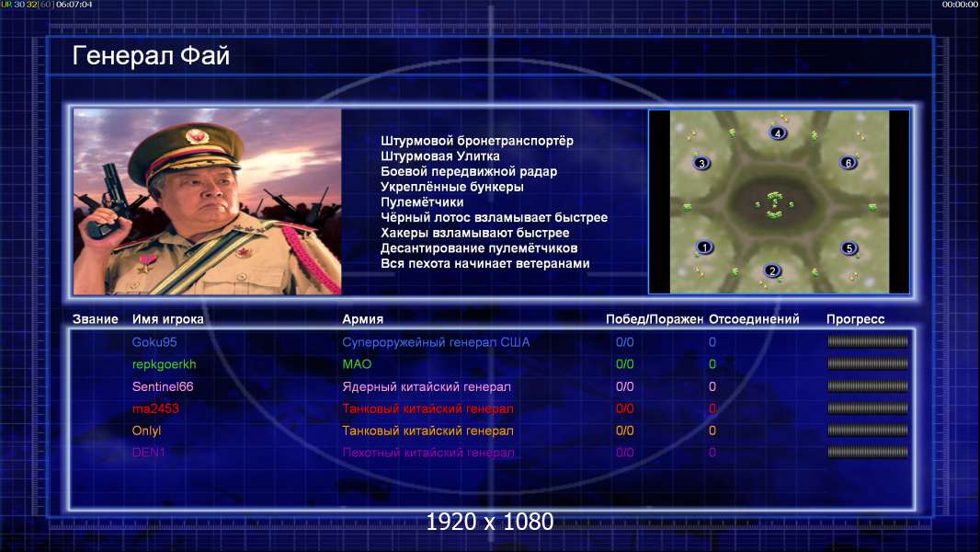Screen dimensions: 980x552
Task: Click Onlyl's 0/0 win-loss value
Action: coord(624,431)
